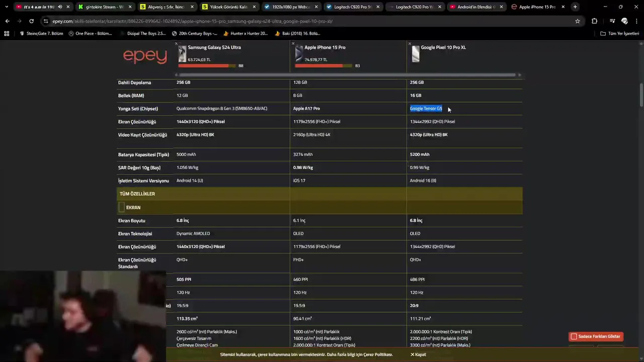This screenshot has width=644, height=362.
Task: Open the media control icon in toolbar
Action: pyautogui.click(x=612, y=21)
